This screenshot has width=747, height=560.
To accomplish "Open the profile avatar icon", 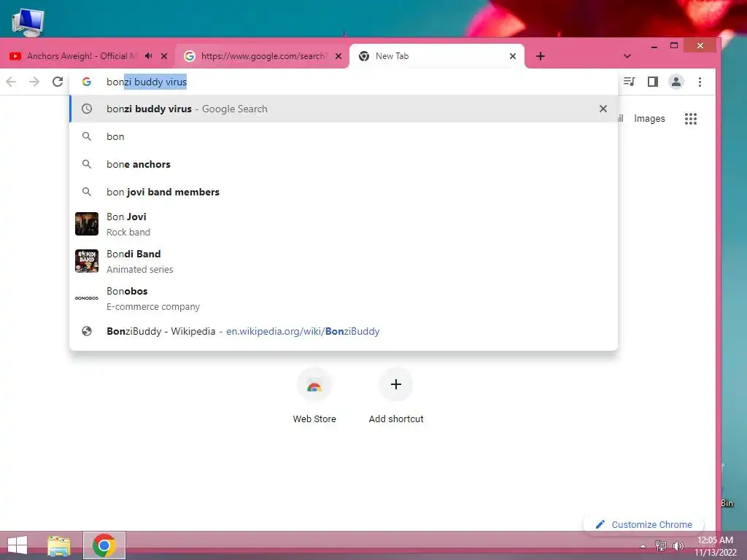I will click(x=676, y=82).
